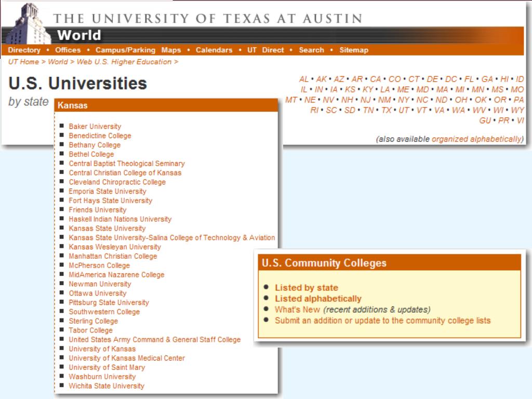Open Haskell Indian Nations University
532x399 pixels.
pyautogui.click(x=120, y=219)
